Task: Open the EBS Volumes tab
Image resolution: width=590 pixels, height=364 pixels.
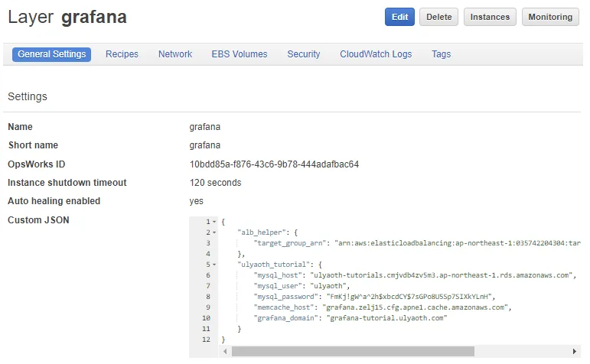Action: tap(240, 54)
